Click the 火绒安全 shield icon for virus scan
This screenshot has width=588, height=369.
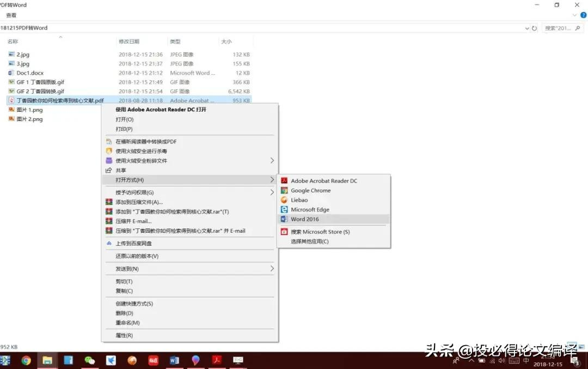[109, 151]
